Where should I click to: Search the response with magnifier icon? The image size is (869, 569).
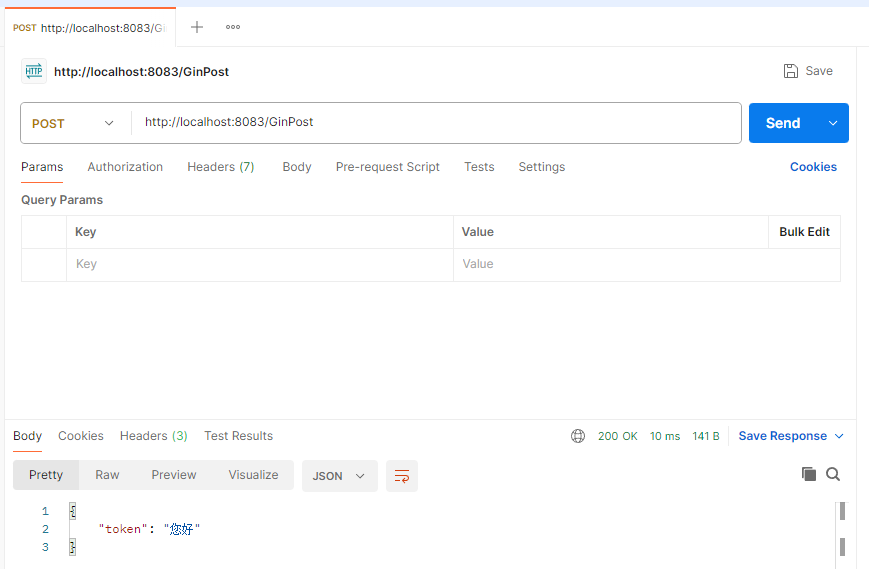[x=833, y=474]
